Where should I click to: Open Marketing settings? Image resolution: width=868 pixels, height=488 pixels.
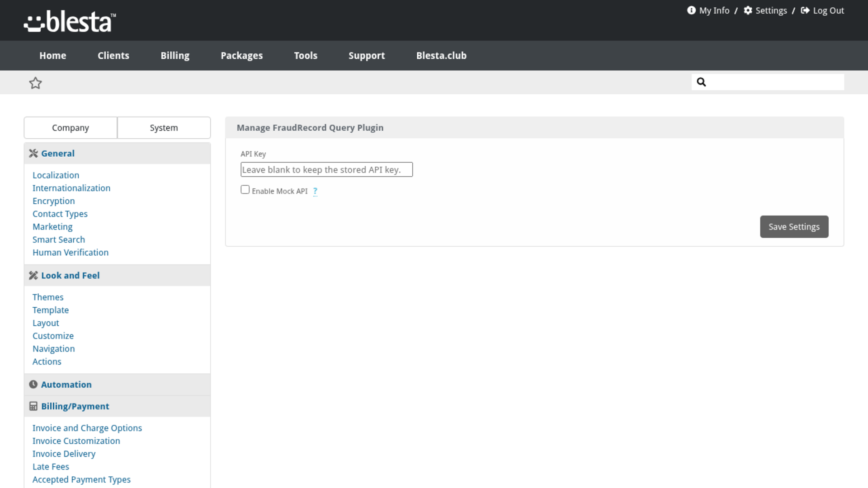click(52, 227)
